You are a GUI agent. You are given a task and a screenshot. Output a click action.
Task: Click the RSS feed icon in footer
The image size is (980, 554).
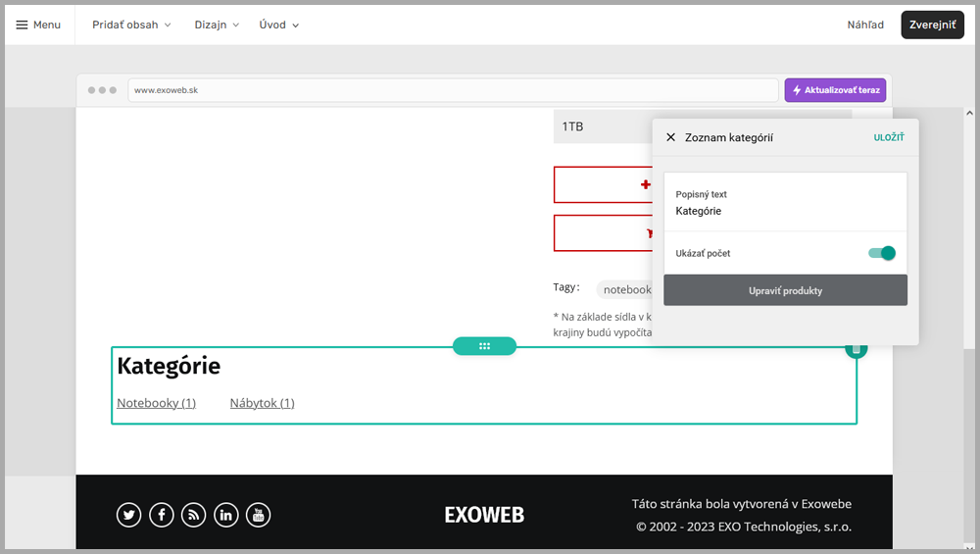(x=194, y=515)
